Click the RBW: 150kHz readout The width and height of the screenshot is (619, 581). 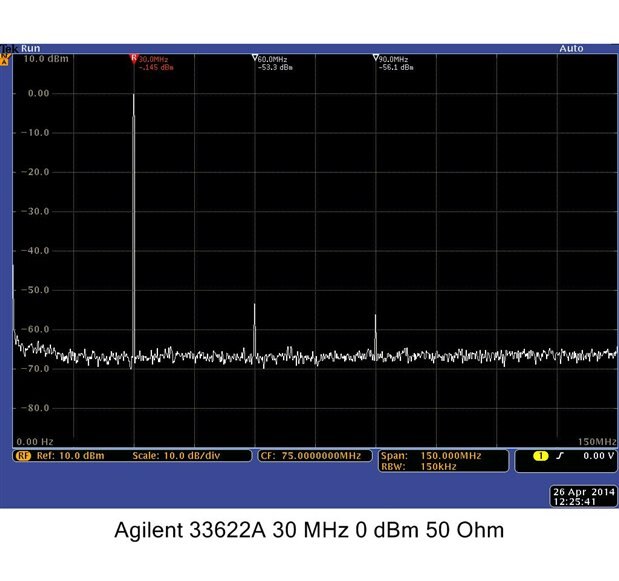[418, 467]
